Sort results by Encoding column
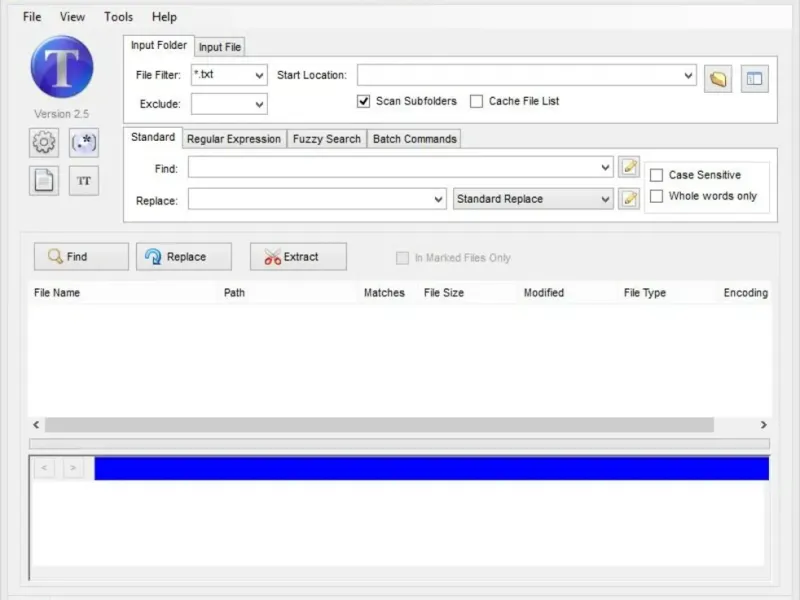 click(745, 293)
